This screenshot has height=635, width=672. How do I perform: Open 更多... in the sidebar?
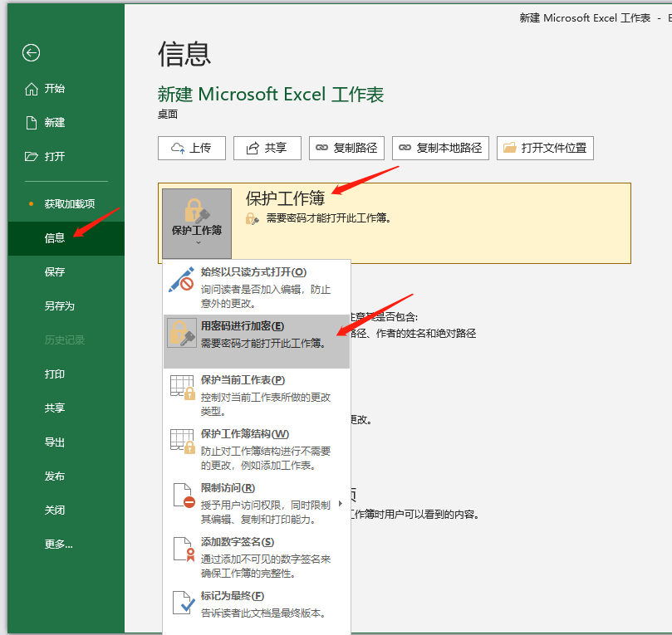pos(66,545)
